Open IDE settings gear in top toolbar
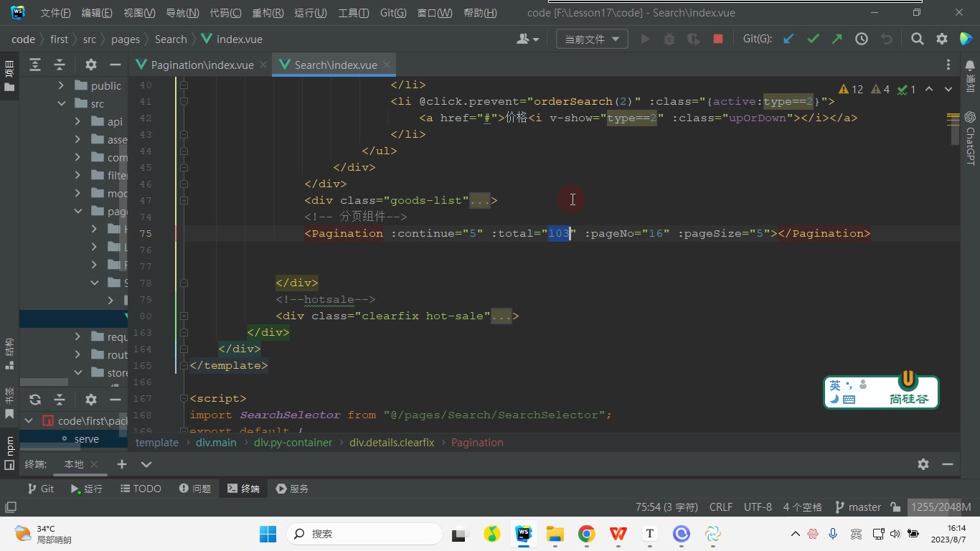 pos(942,39)
